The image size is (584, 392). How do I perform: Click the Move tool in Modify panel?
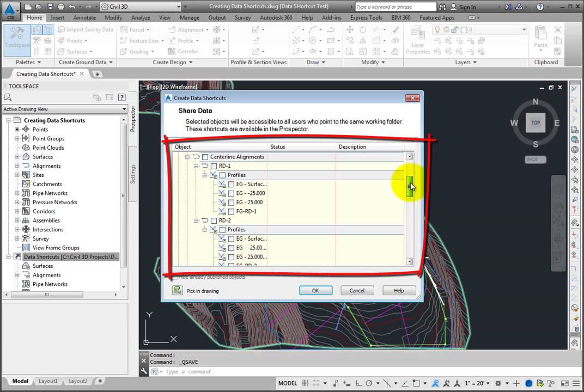[x=350, y=29]
